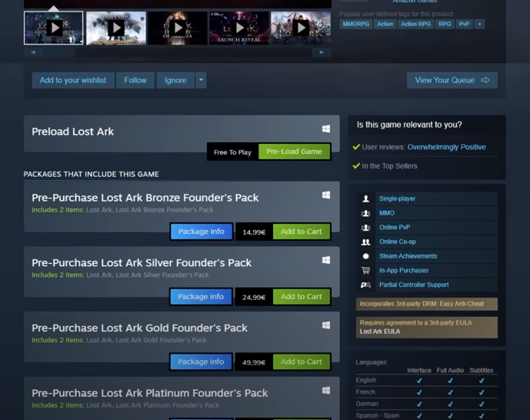Click the MMO feature link
This screenshot has width=530, height=420.
coord(387,213)
